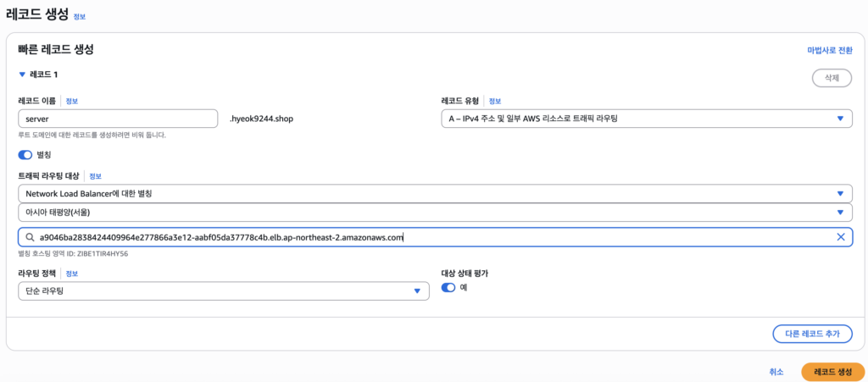Open the 레코드 유형 dropdown

pyautogui.click(x=646, y=119)
